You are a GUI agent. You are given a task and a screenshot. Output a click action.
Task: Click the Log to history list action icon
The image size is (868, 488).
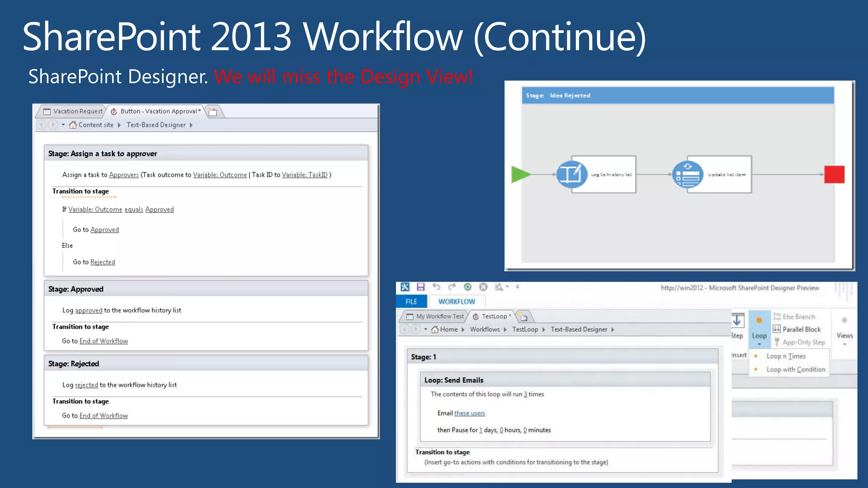[572, 174]
